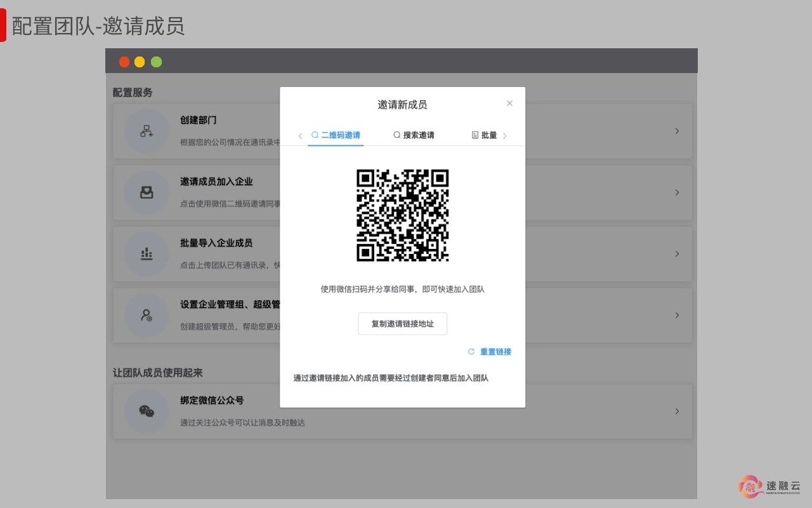Click the refresh icon beside 重置链接

click(x=471, y=352)
